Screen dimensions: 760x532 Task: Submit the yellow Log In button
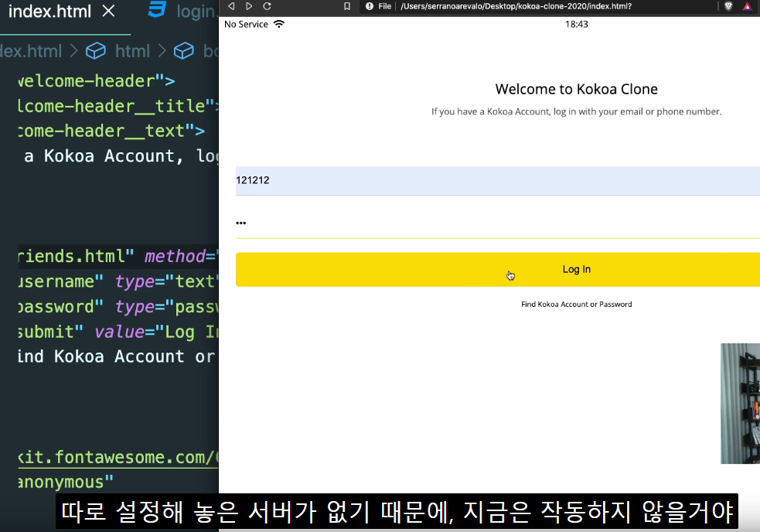(x=498, y=269)
